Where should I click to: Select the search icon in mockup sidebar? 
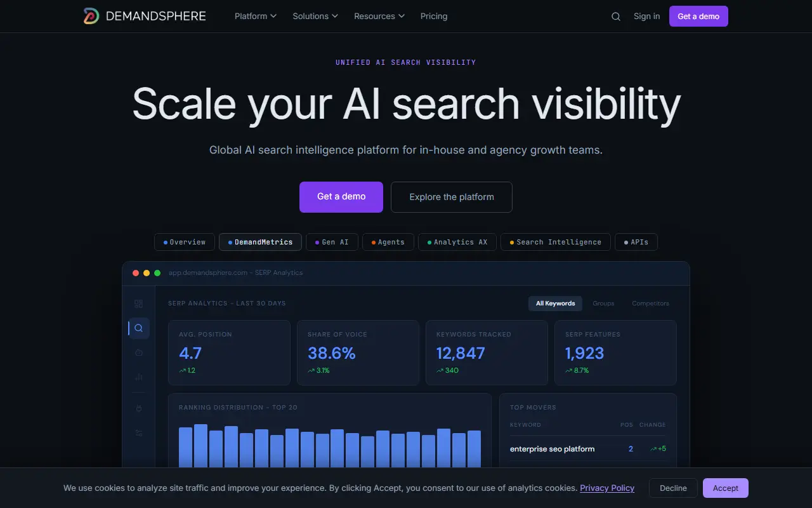(139, 328)
